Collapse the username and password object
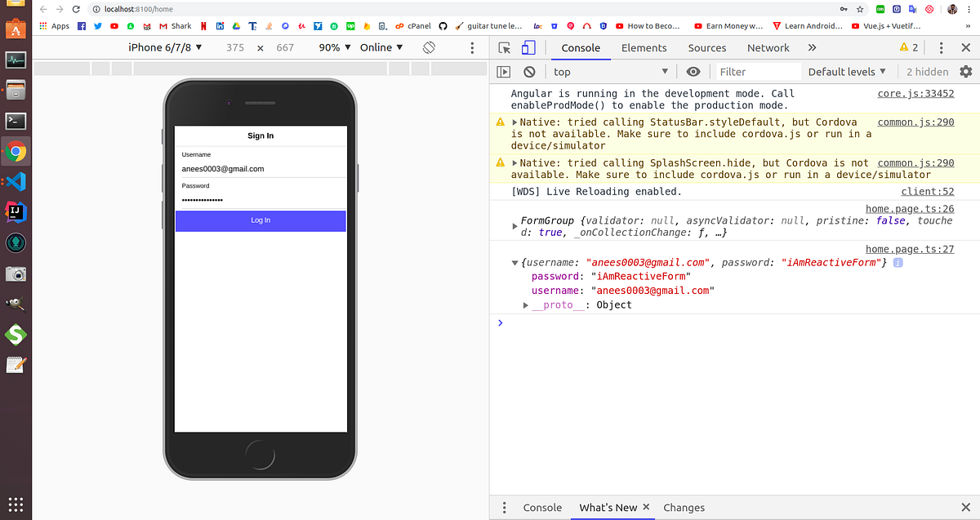 (x=514, y=262)
